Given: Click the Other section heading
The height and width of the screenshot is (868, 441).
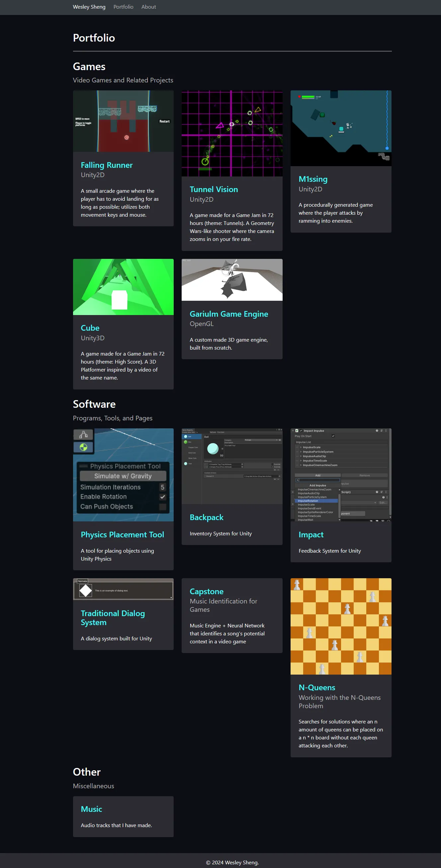Looking at the screenshot, I should pos(87,772).
